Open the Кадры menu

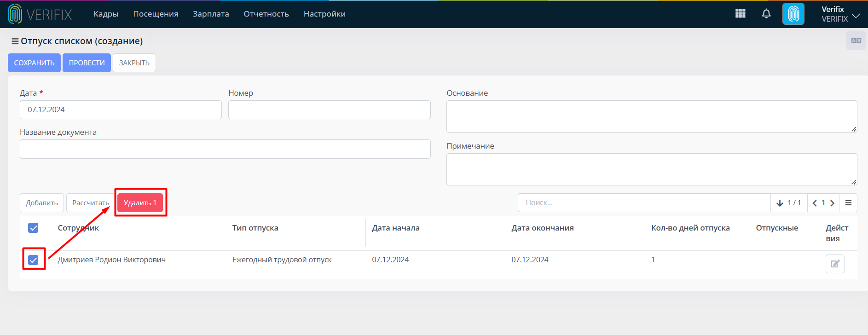[106, 14]
